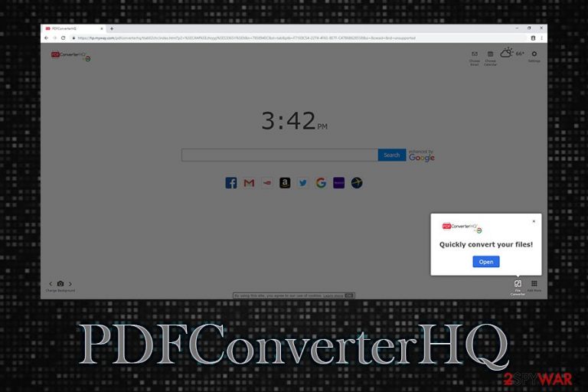Reload the page with refresh icon
The image size is (588, 392).
tap(63, 38)
